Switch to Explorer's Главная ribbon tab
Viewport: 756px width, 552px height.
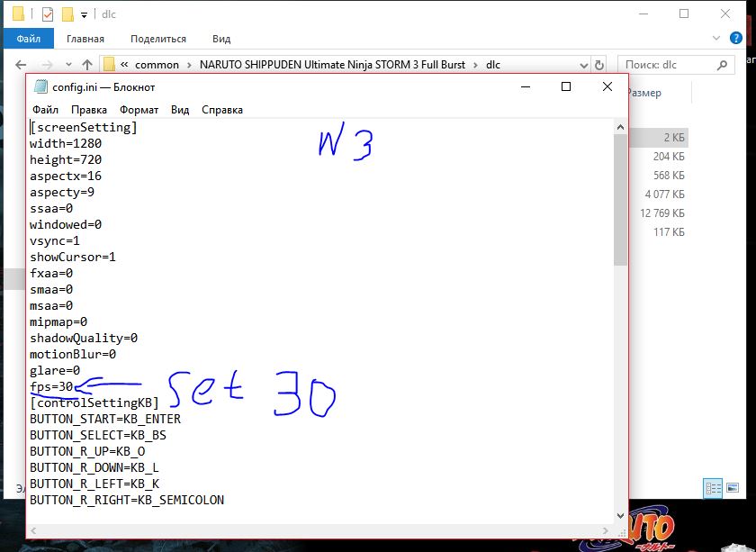pos(85,39)
